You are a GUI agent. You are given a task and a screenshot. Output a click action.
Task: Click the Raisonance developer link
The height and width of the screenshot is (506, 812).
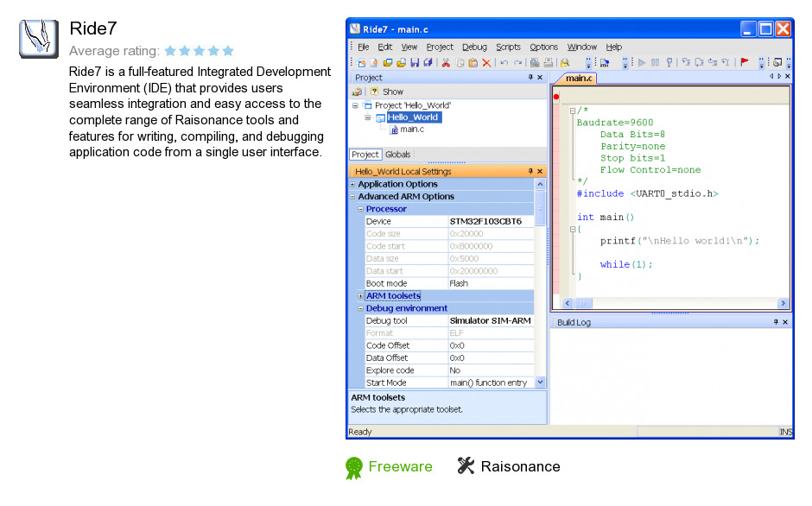click(x=520, y=466)
